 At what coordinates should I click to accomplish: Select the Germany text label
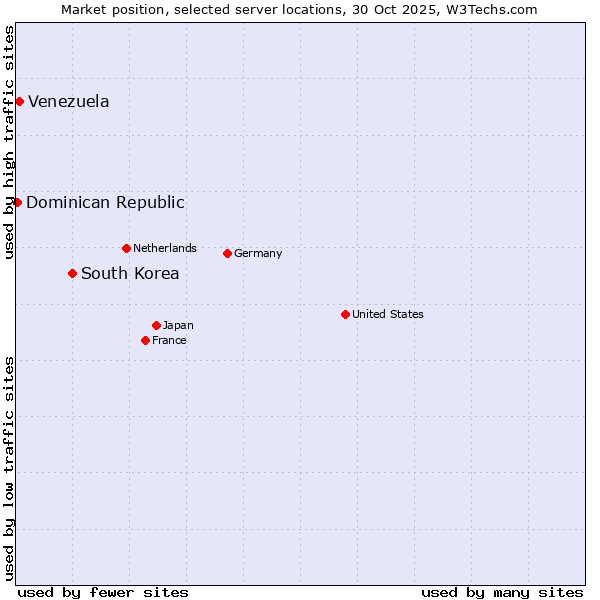coord(258,253)
